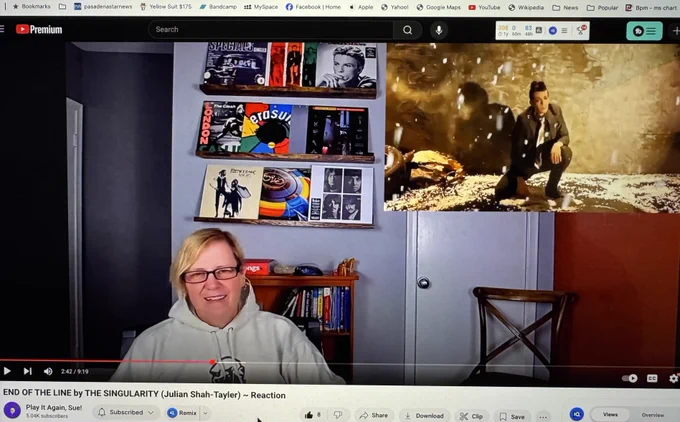Open the YouTube bookmark

click(484, 7)
